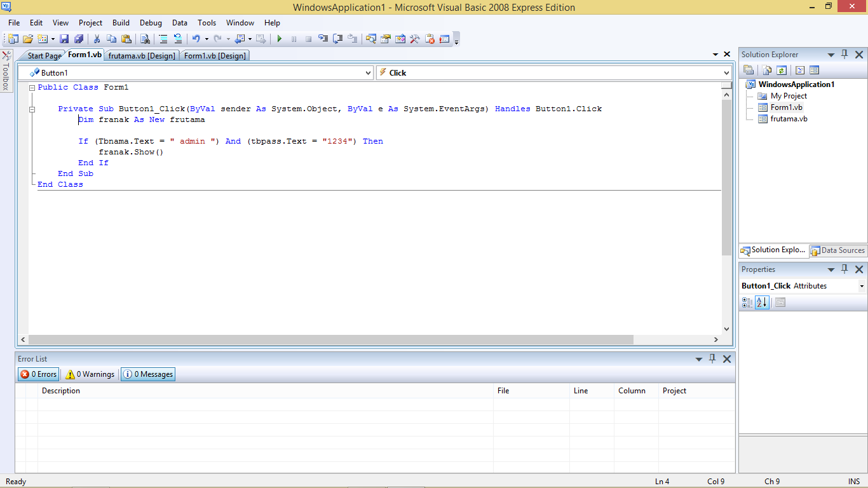Open the Properties Window toolbar icon

click(x=386, y=39)
